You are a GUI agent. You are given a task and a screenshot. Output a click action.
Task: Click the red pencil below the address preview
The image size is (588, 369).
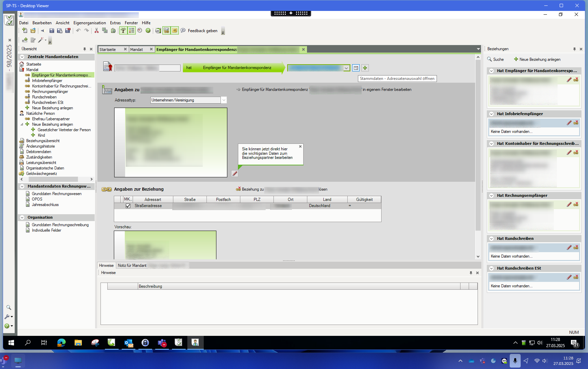pos(235,174)
